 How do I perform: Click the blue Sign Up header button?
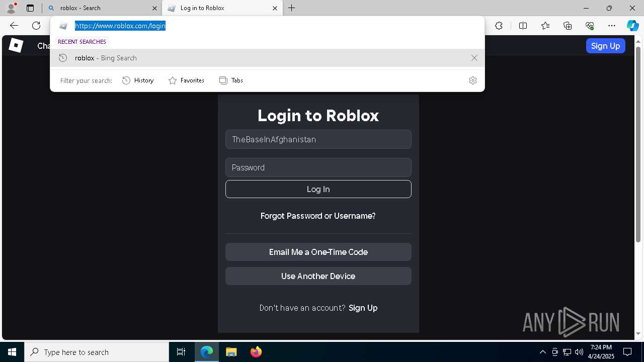tap(605, 46)
